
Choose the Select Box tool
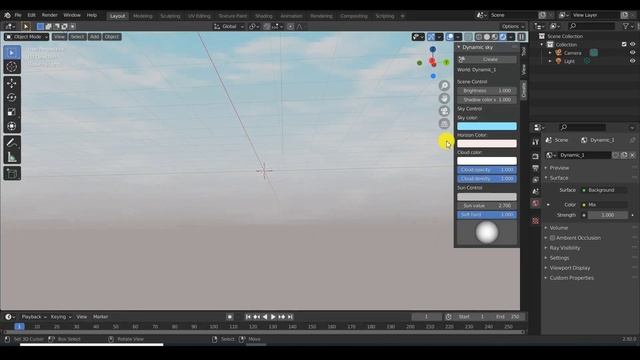click(12, 53)
